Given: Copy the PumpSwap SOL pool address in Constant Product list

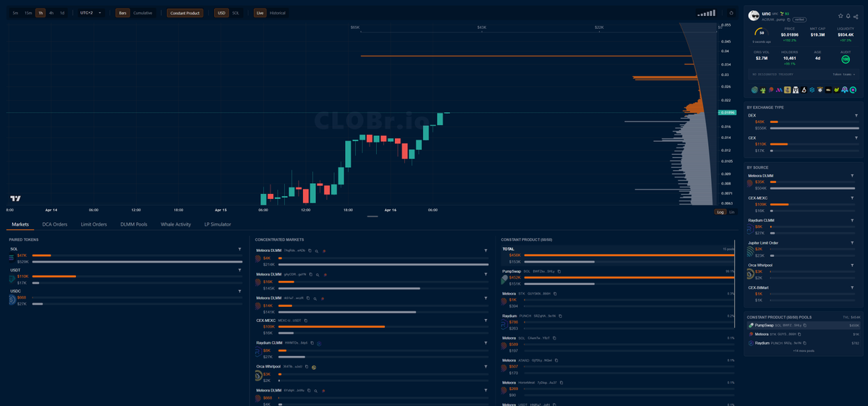Looking at the screenshot, I should (559, 271).
